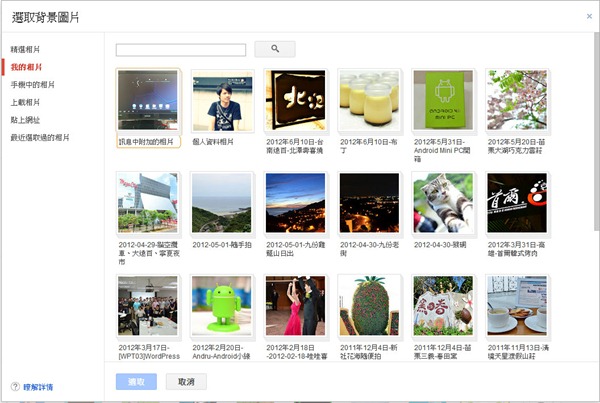Click the magnifier search button
Viewport: 600px width, 403px height.
(x=275, y=49)
